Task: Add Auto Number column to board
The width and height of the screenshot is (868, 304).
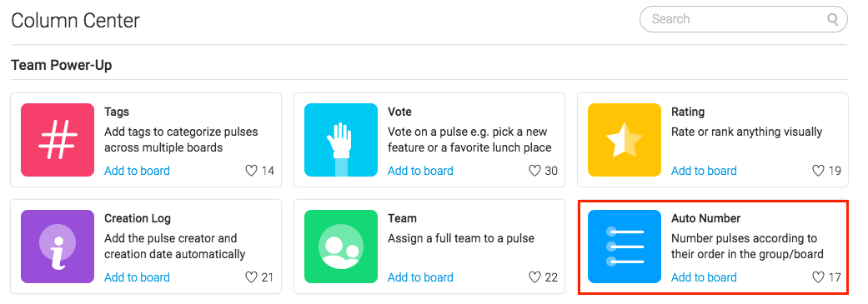Action: [x=704, y=277]
